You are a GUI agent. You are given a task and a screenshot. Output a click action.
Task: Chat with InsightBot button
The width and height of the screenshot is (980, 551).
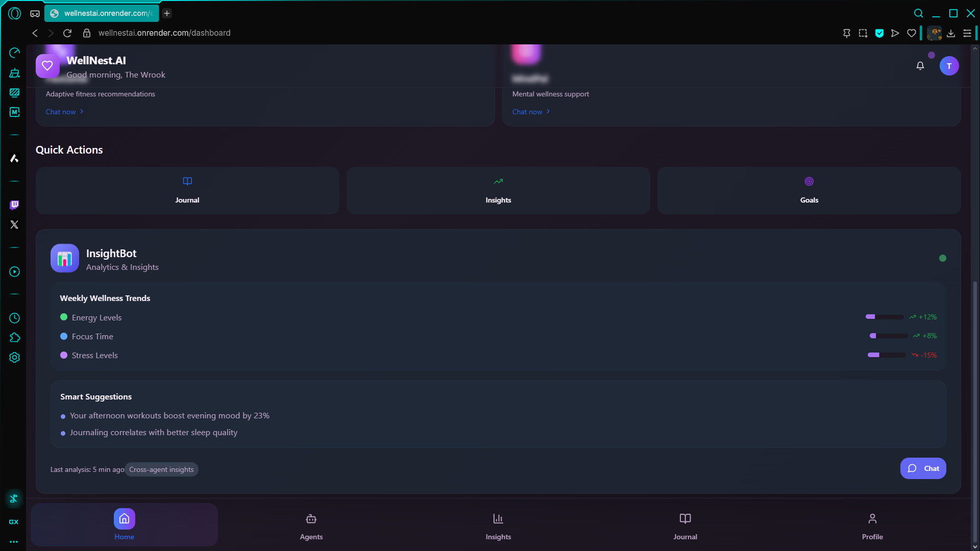click(x=923, y=468)
